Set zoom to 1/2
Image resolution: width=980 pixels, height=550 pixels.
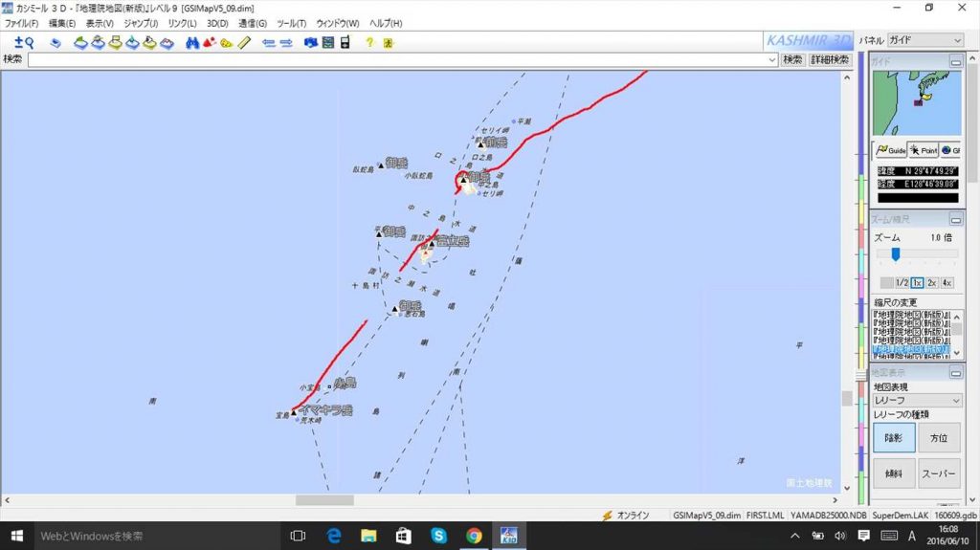[902, 282]
